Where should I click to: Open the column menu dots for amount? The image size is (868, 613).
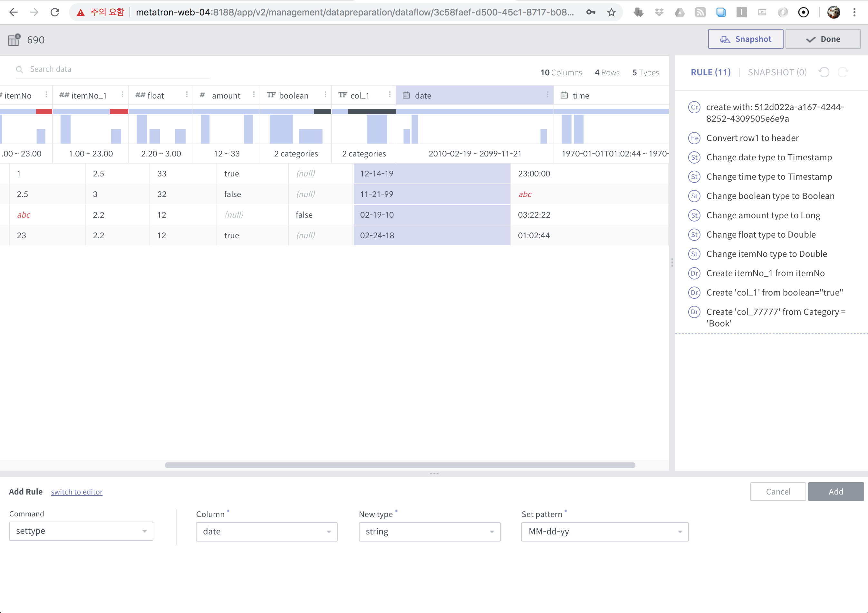tap(254, 95)
